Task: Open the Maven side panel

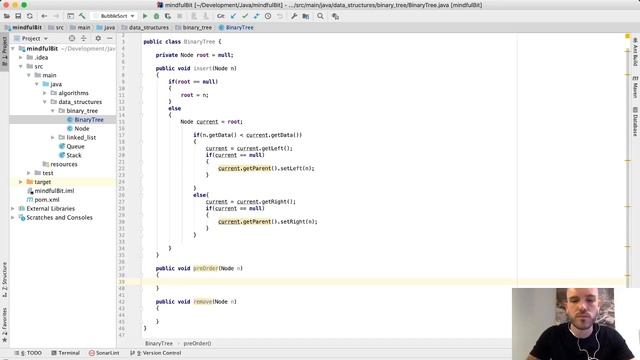Action: pyautogui.click(x=635, y=87)
